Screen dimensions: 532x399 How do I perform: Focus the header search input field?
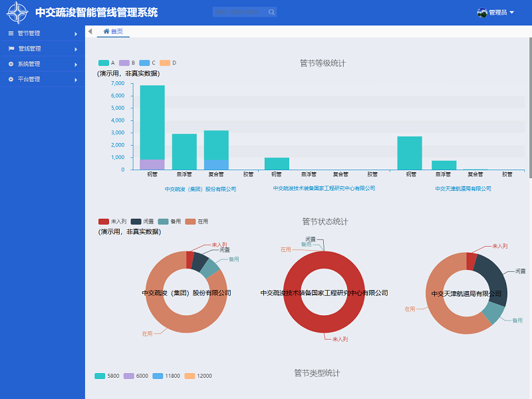click(239, 12)
